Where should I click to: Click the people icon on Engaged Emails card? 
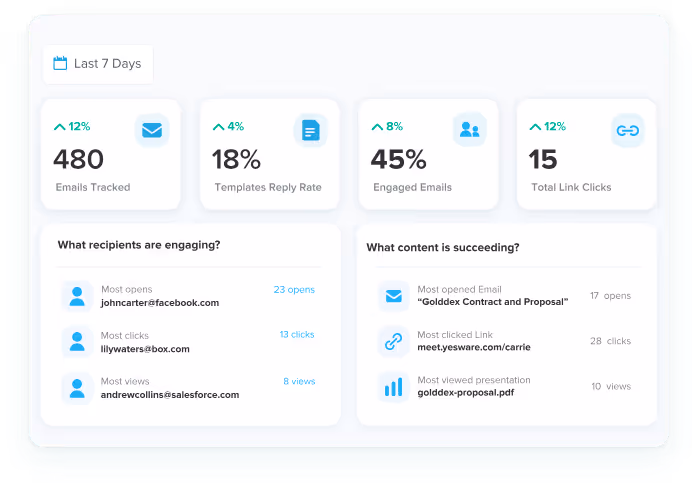tap(470, 130)
